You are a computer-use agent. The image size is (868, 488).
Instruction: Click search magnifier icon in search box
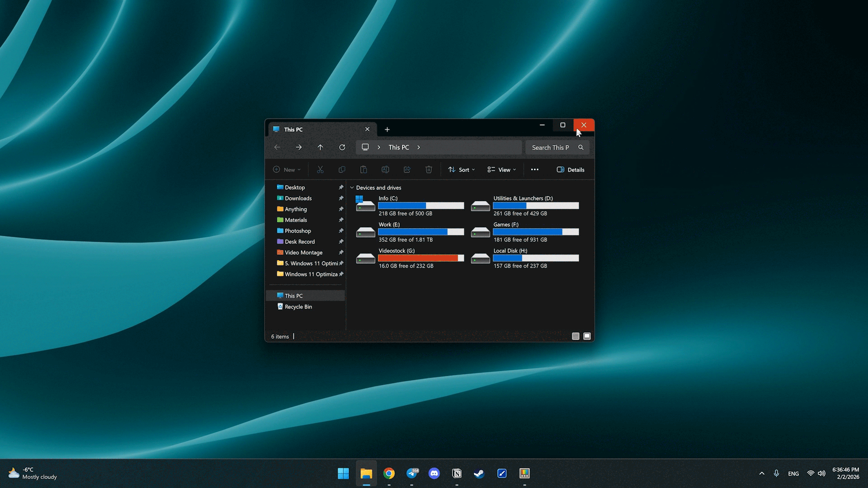pyautogui.click(x=581, y=147)
